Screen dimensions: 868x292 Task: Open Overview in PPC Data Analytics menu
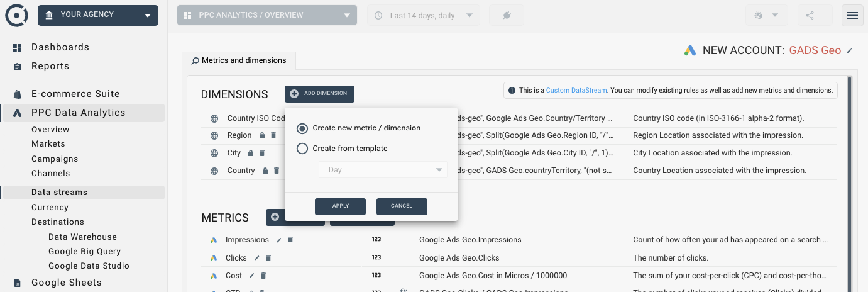pos(50,130)
